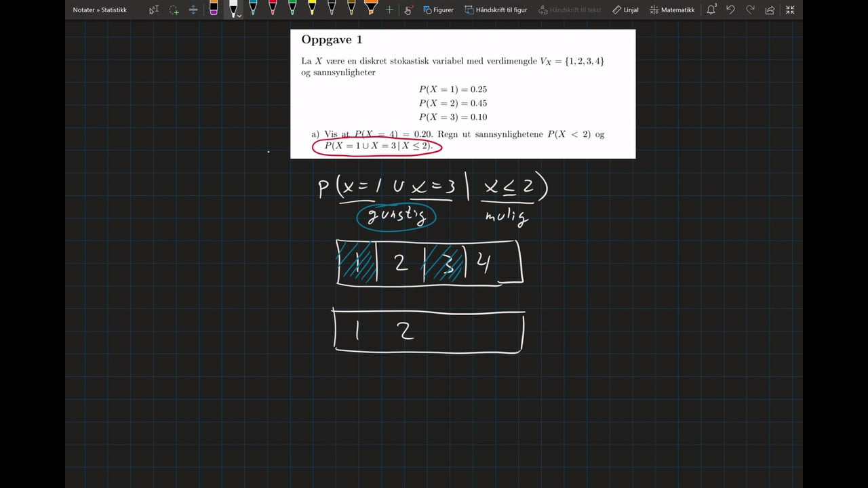The height and width of the screenshot is (488, 868).
Task: Open the white pen options arrow
Action: pyautogui.click(x=239, y=15)
